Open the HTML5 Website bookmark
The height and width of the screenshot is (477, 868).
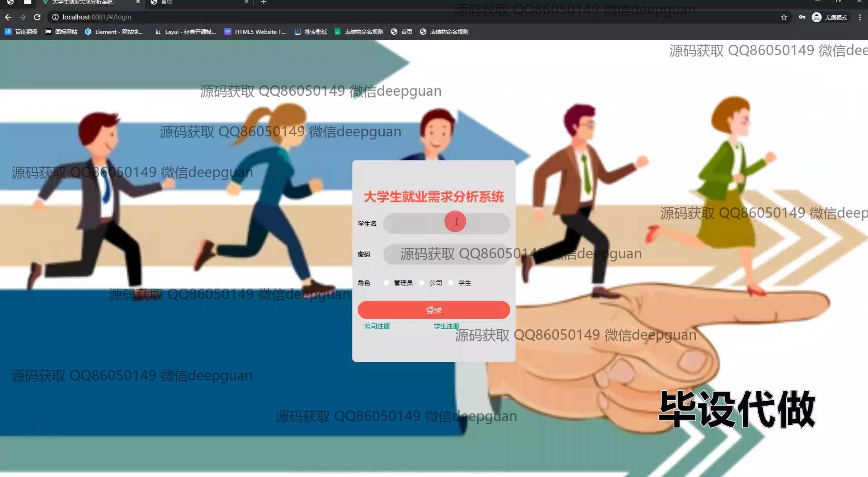point(255,32)
